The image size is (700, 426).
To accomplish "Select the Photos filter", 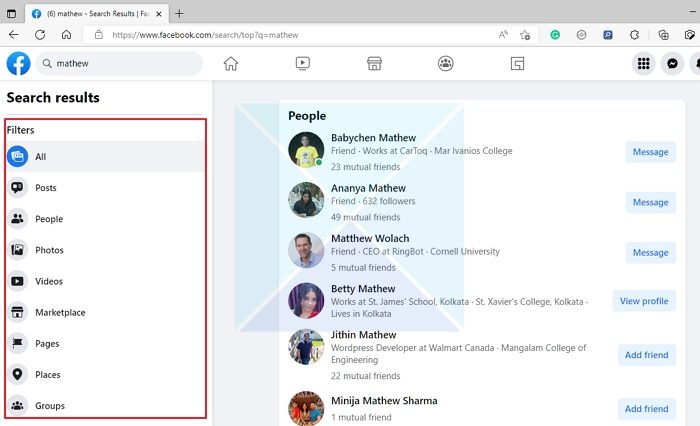I will (105, 250).
